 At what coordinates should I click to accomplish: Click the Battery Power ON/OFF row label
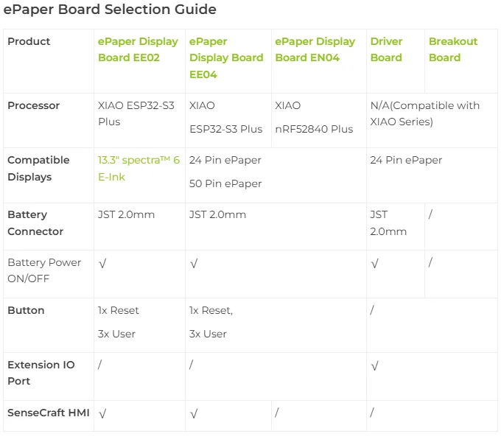[44, 270]
